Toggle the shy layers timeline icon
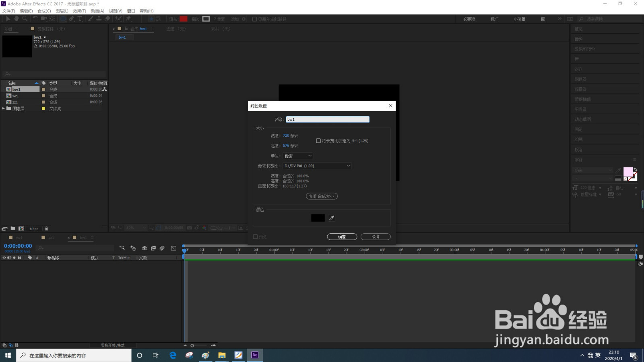644x362 pixels. [x=144, y=248]
